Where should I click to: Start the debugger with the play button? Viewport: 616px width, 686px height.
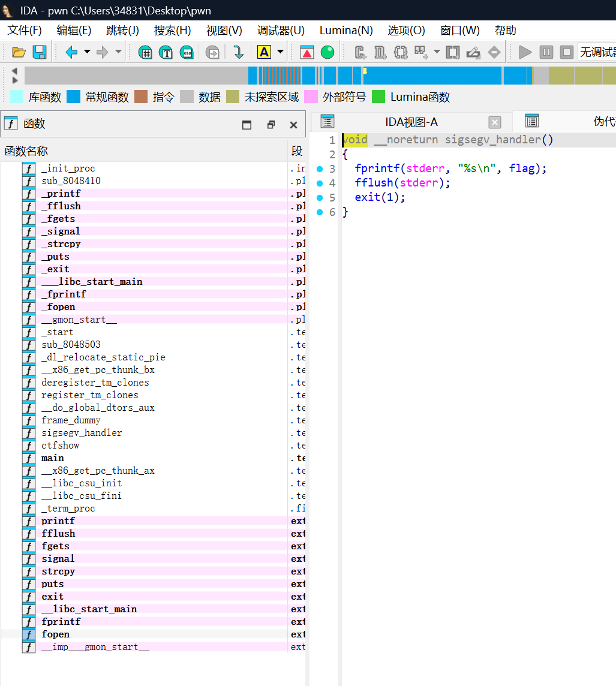click(525, 53)
